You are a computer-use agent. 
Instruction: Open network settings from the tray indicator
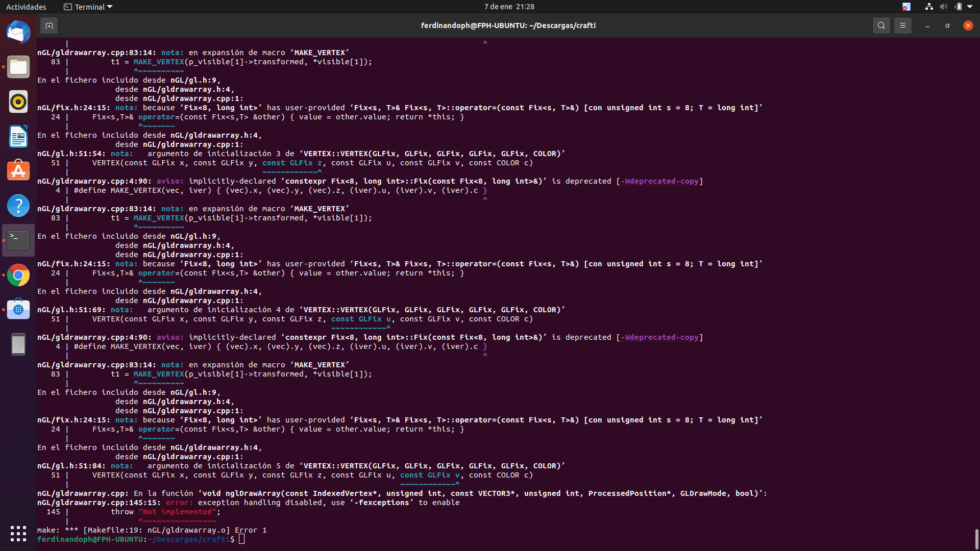click(928, 7)
